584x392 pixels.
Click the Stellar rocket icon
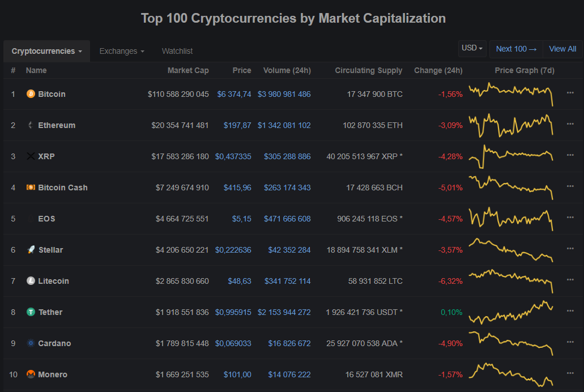tap(31, 250)
